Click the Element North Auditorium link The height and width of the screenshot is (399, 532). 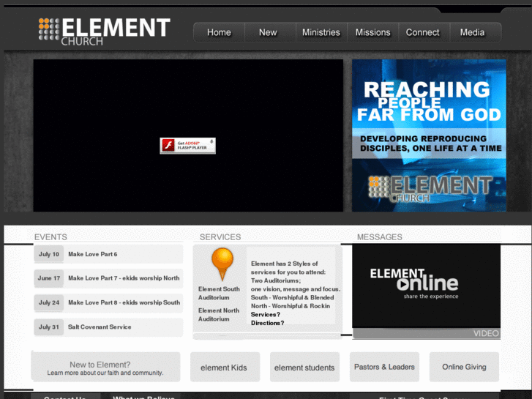[219, 315]
